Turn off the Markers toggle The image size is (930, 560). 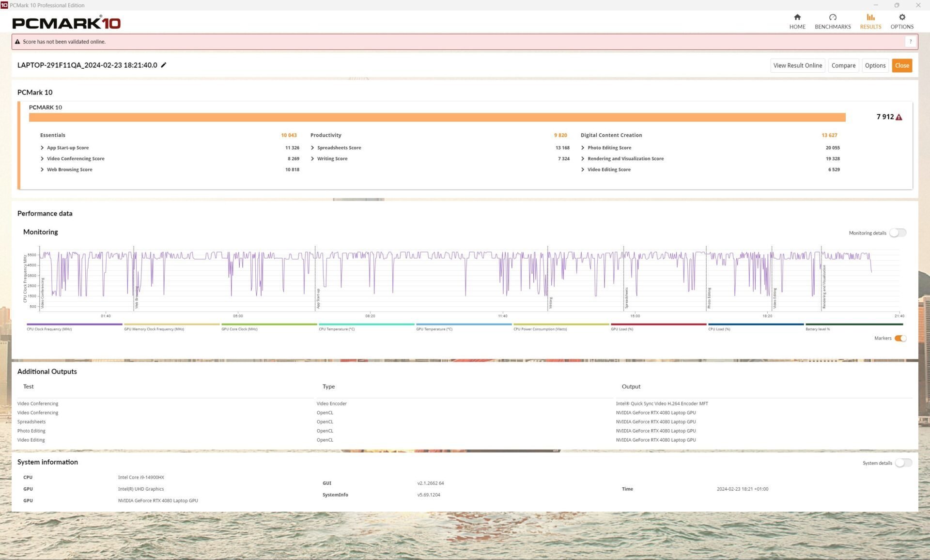pos(900,338)
